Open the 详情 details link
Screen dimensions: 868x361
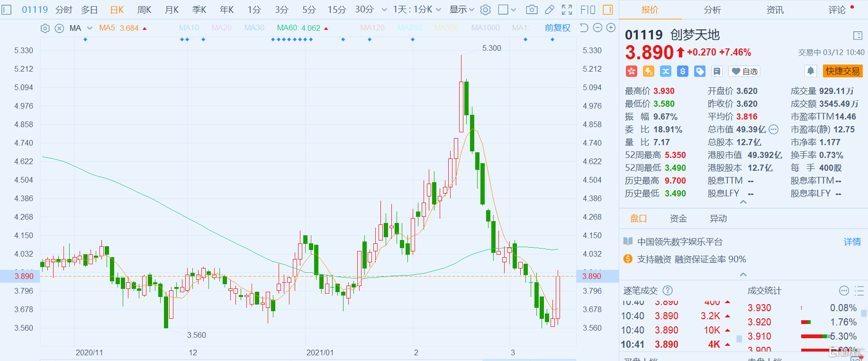[x=852, y=242]
